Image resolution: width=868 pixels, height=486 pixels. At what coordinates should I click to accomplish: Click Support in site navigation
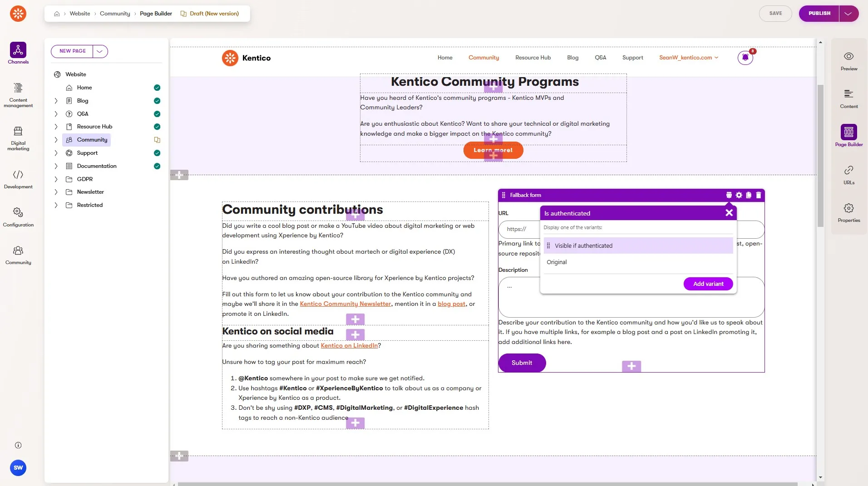tap(632, 58)
